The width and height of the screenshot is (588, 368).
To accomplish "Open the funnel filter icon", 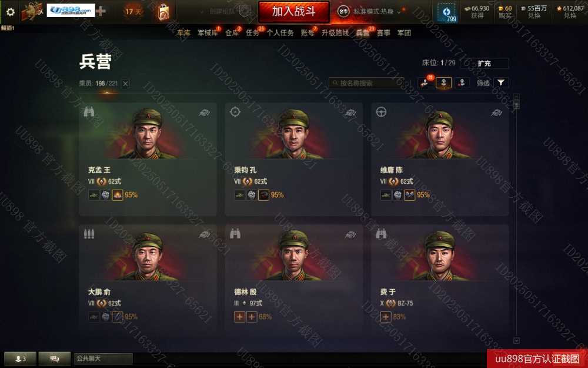I will pyautogui.click(x=501, y=82).
